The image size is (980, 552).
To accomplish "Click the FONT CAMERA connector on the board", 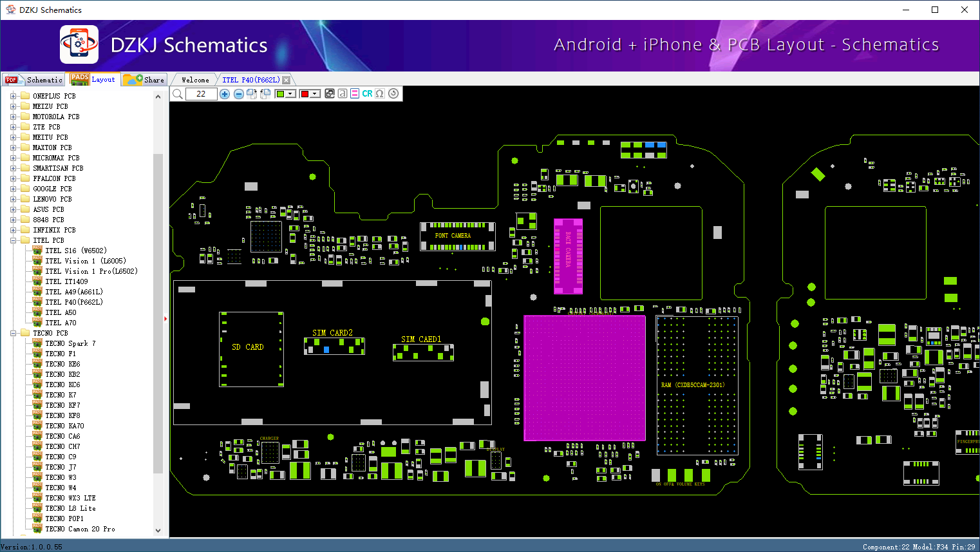I will coord(458,236).
